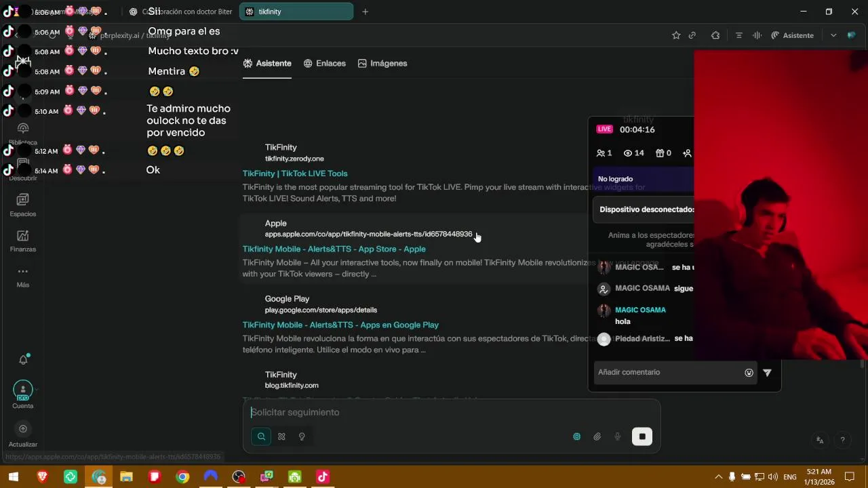Open a new browser tab

point(365,12)
